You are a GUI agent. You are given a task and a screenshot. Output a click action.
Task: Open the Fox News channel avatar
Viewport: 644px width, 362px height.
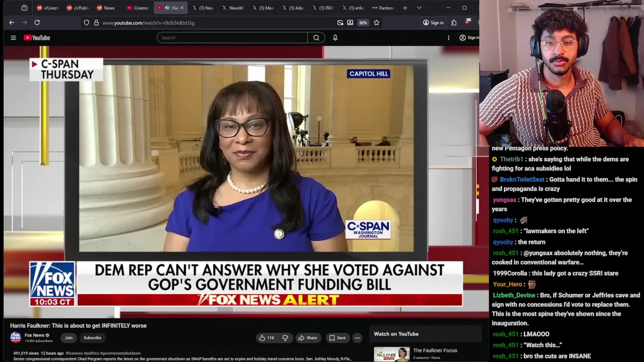16,337
